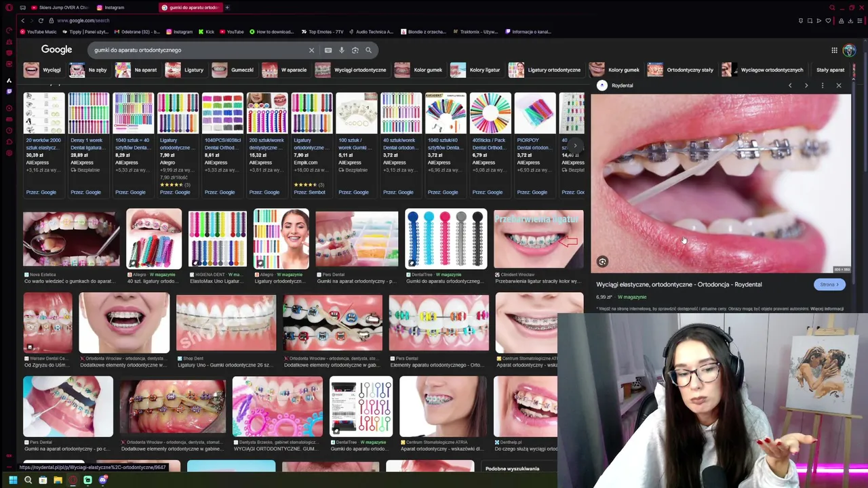Viewport: 868px width, 488px height.
Task: Open the browser easy setup menu icon
Action: (861, 20)
